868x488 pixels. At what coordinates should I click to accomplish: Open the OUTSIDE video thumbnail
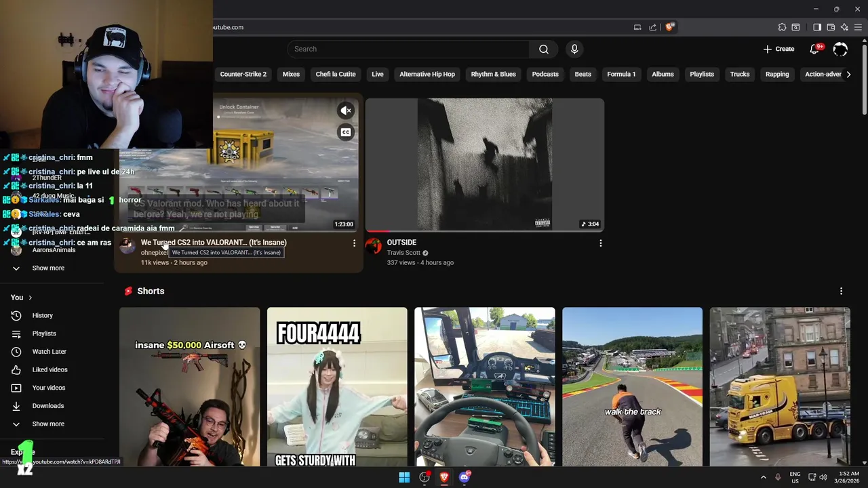[484, 165]
